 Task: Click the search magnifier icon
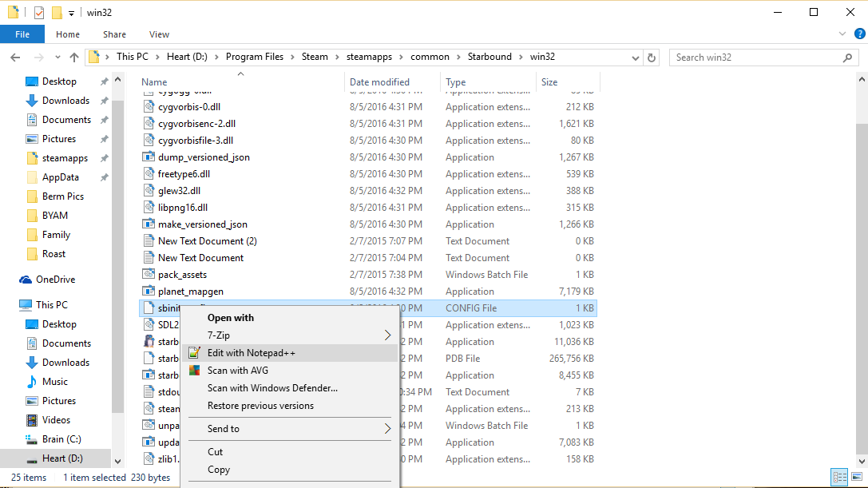point(847,58)
